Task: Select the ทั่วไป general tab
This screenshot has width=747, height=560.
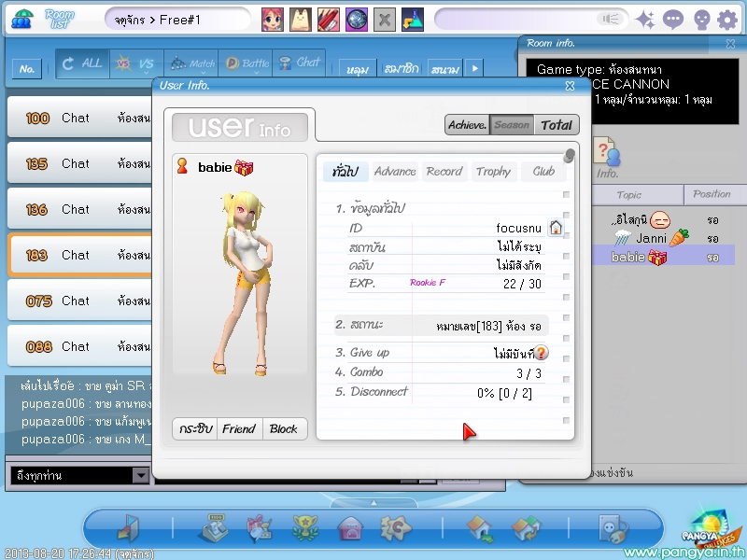Action: coord(345,172)
